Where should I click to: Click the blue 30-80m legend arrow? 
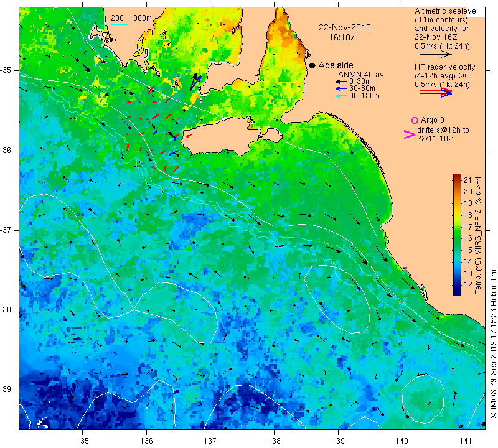(x=341, y=88)
